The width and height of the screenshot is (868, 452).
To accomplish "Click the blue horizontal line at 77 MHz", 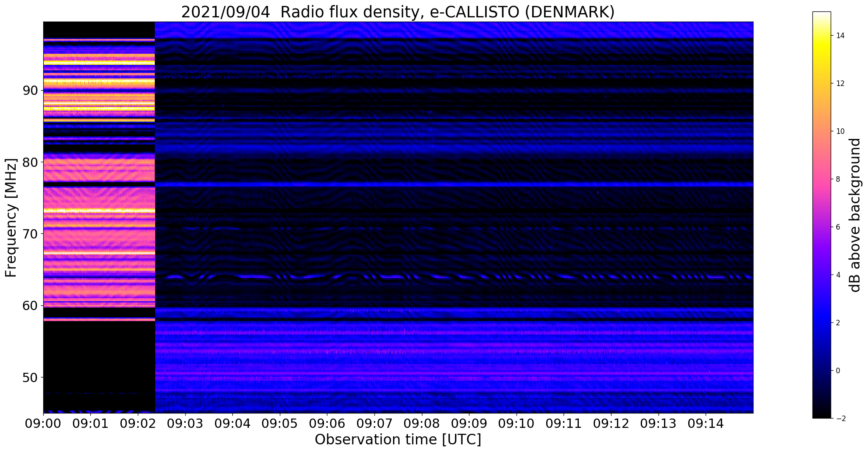I will click(454, 185).
